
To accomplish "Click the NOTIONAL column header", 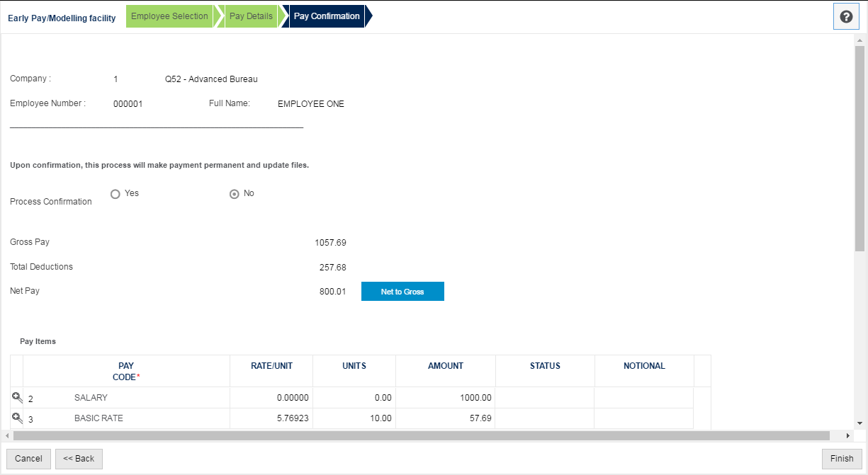I will [643, 366].
